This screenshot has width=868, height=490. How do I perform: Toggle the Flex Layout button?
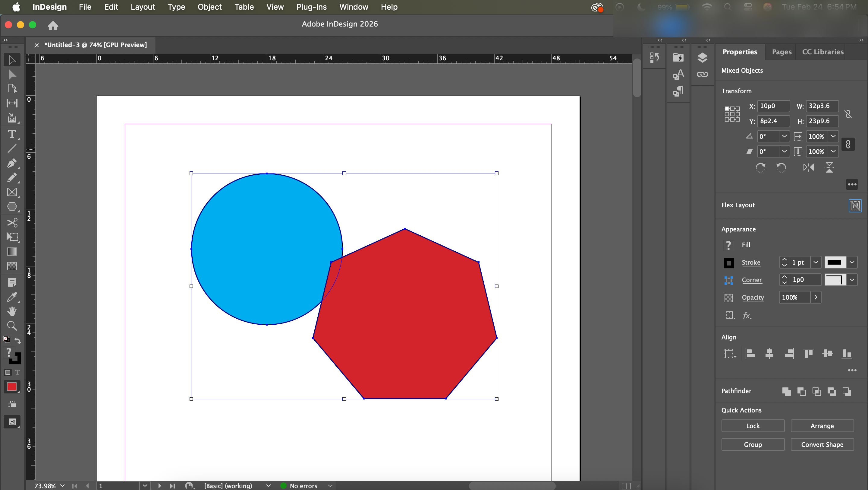(x=855, y=205)
